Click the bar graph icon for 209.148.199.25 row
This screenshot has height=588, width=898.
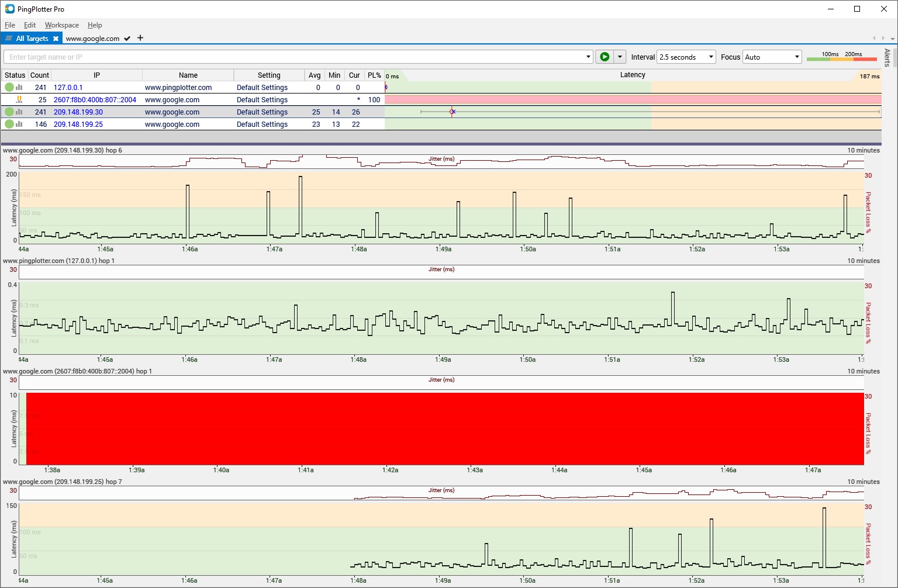[19, 124]
